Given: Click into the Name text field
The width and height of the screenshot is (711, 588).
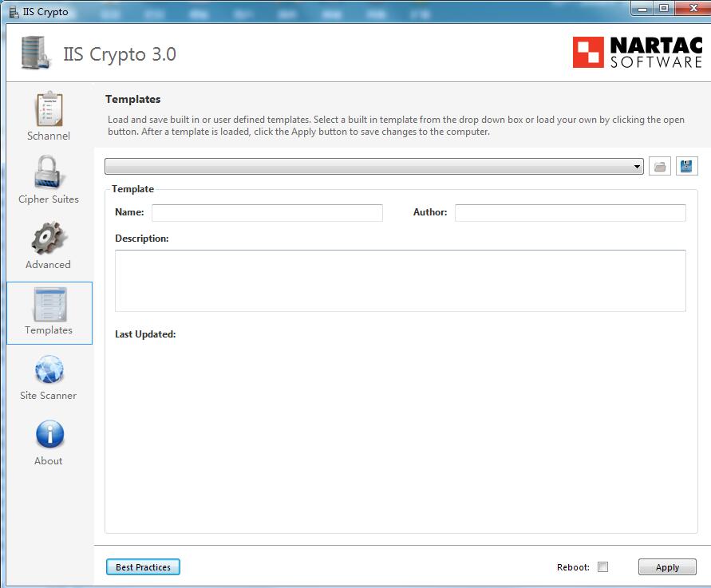Looking at the screenshot, I should click(267, 212).
